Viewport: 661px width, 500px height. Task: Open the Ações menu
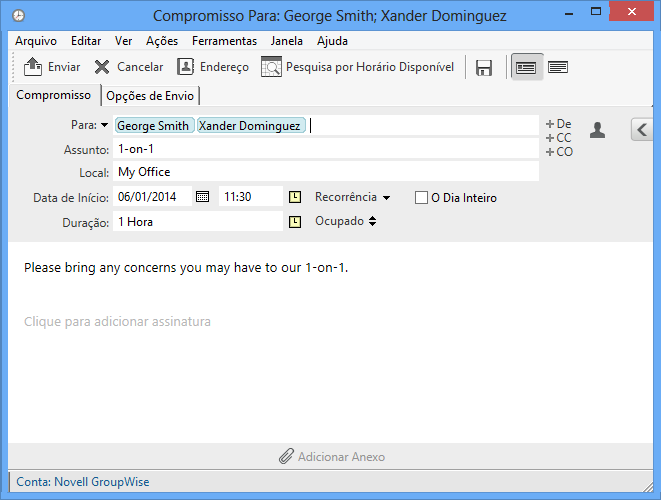pos(162,41)
